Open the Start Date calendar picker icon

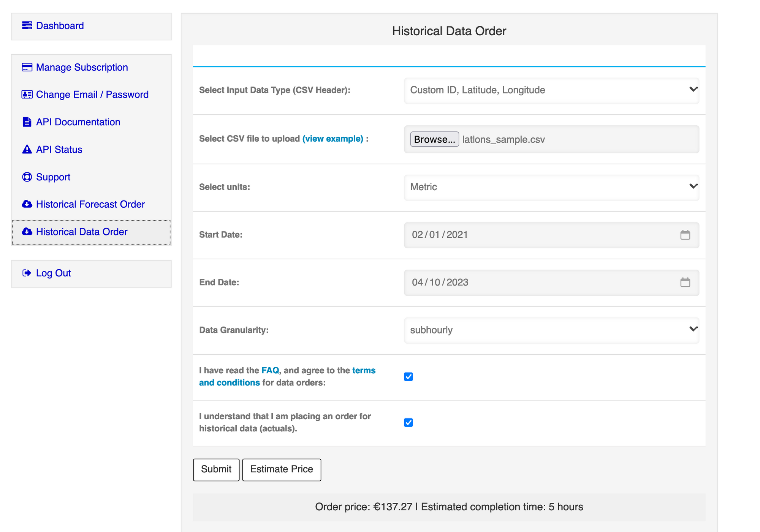coord(685,235)
